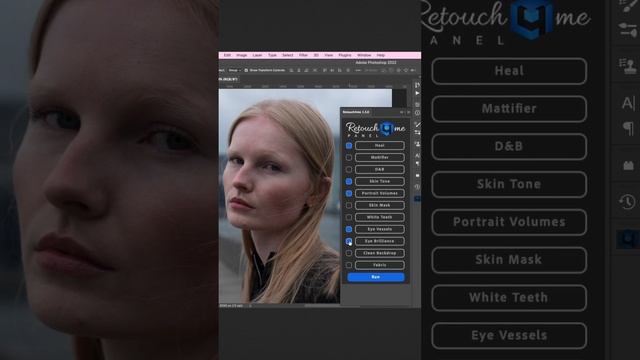
Task: Collapse Retouch4me panel with double-arrow icon
Action: click(402, 112)
